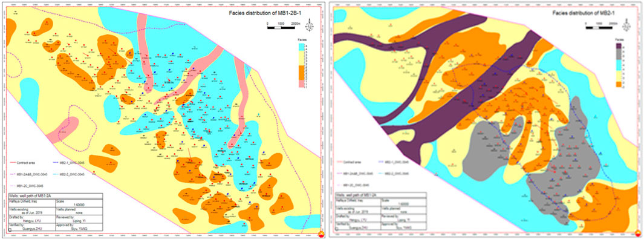Select the orange facies swatch in the left legend
This screenshot has width=644, height=239.
tap(302, 73)
